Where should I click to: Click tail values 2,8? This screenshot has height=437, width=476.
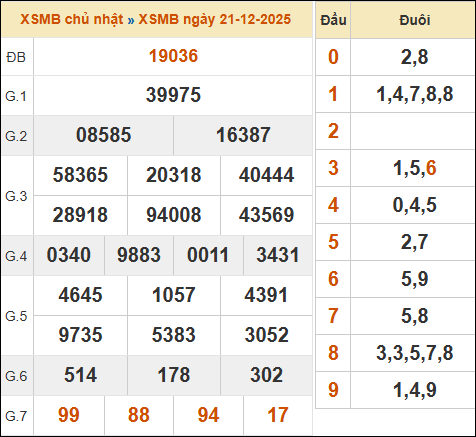[415, 57]
